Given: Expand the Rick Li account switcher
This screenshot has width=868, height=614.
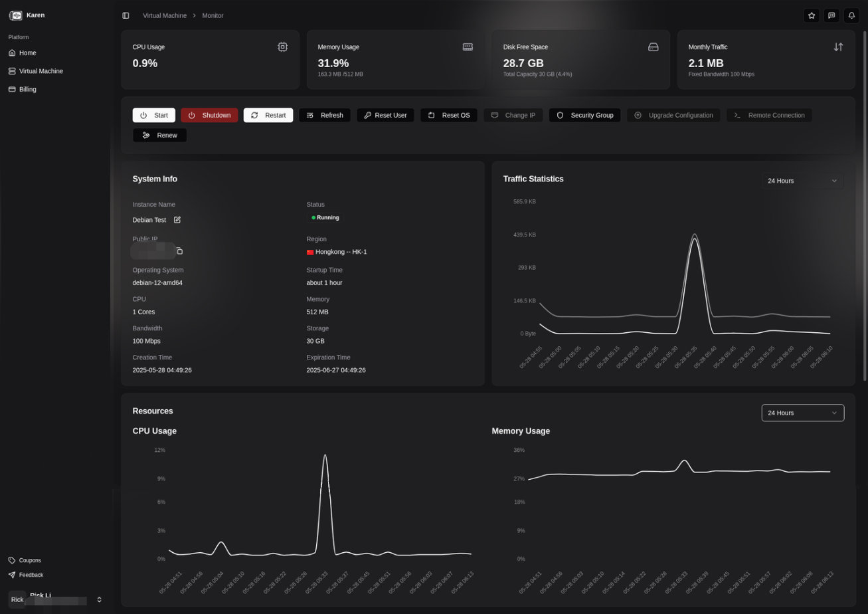Looking at the screenshot, I should point(99,599).
